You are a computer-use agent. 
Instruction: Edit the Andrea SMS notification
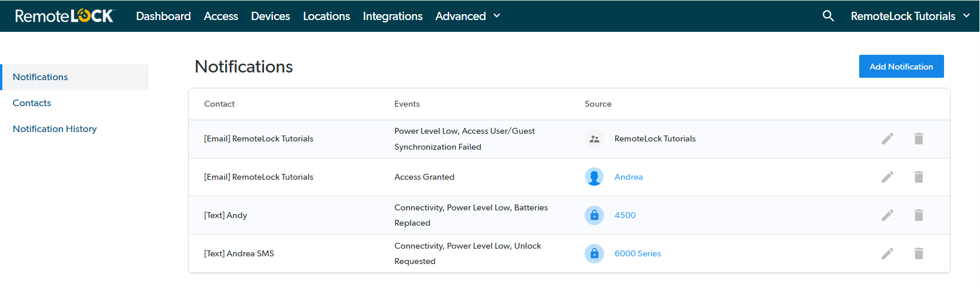tap(887, 253)
